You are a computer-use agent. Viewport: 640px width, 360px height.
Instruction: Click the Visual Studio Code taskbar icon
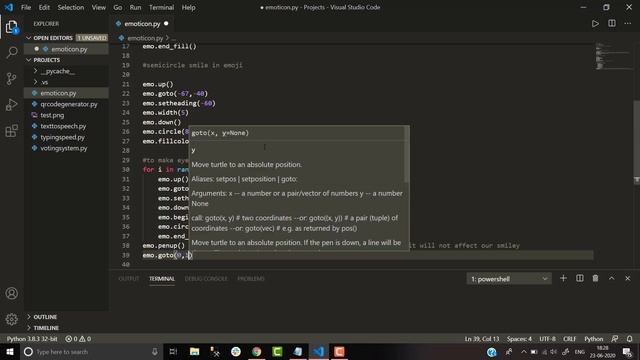[318, 351]
